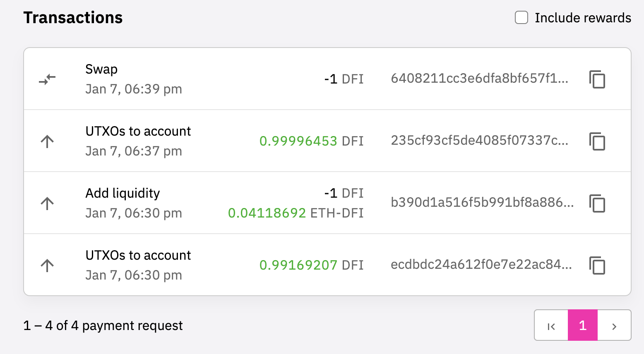This screenshot has height=354, width=644.
Task: Copy hash starting with ecdbdc24
Action: (597, 265)
